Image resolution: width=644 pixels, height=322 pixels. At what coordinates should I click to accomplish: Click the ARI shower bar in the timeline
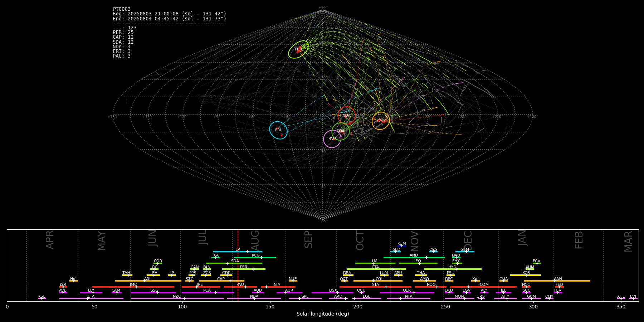[x=148, y=281]
